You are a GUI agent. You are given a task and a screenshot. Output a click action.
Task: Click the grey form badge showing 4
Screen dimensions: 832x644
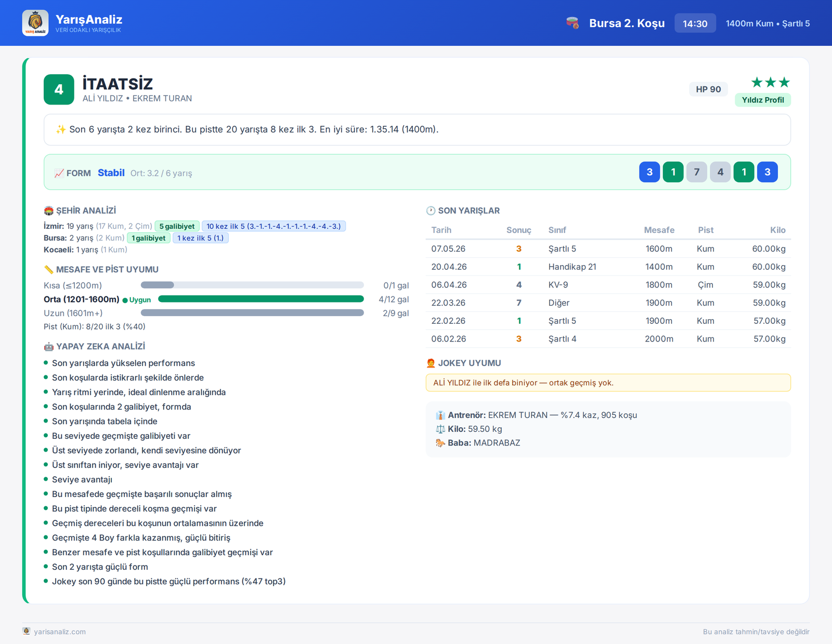pos(720,172)
